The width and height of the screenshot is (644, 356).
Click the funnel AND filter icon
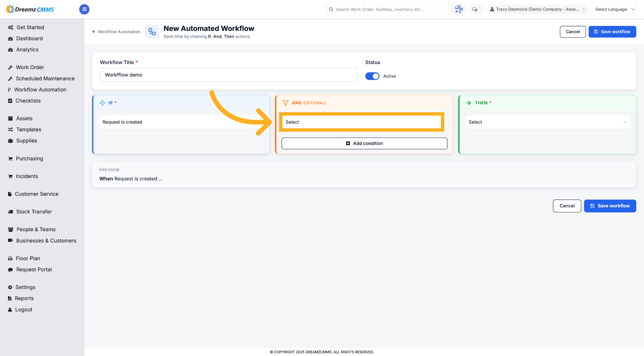pyautogui.click(x=285, y=103)
